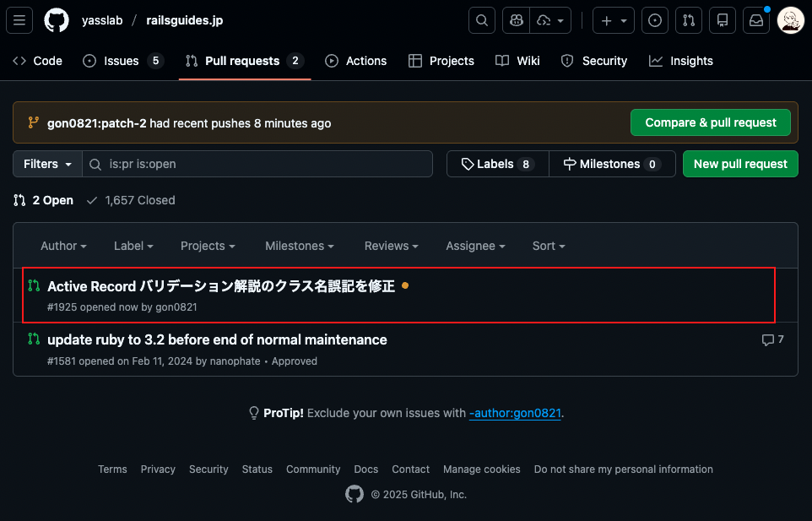
Task: Open Privacy footer link
Action: tap(158, 469)
